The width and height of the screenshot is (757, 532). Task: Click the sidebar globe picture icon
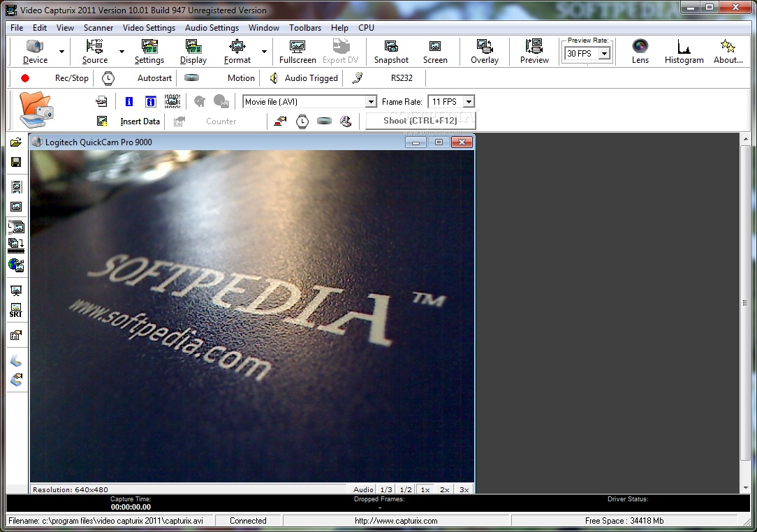(16, 265)
